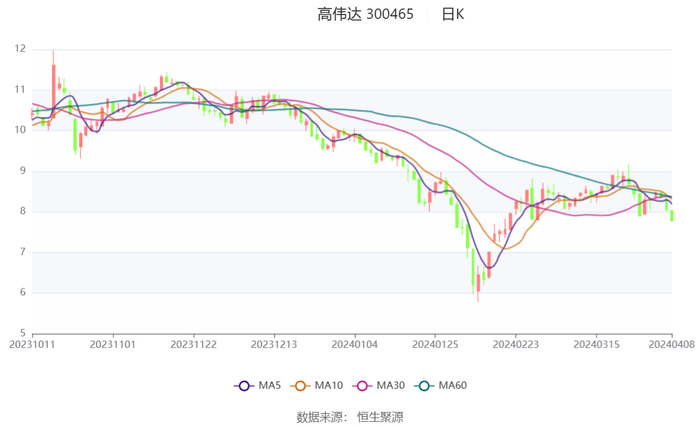Click the 20240125 date axis label
This screenshot has height=426, width=700.
pos(434,344)
